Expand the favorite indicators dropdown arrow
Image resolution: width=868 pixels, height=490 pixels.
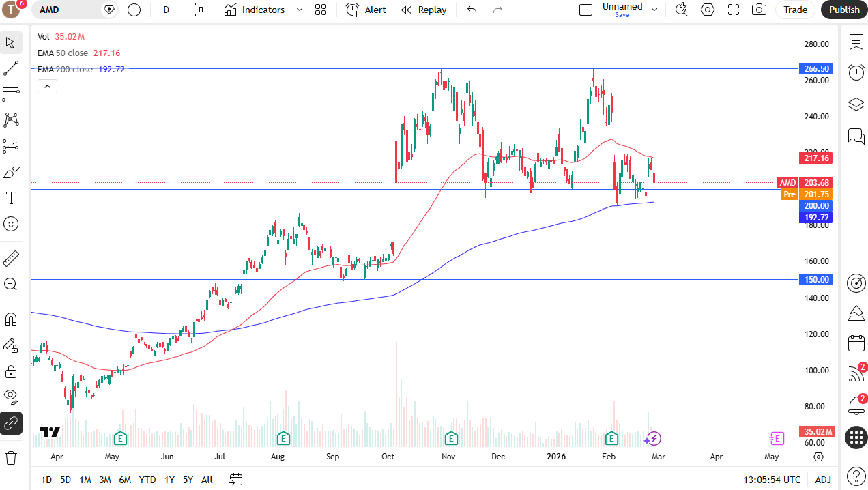300,10
